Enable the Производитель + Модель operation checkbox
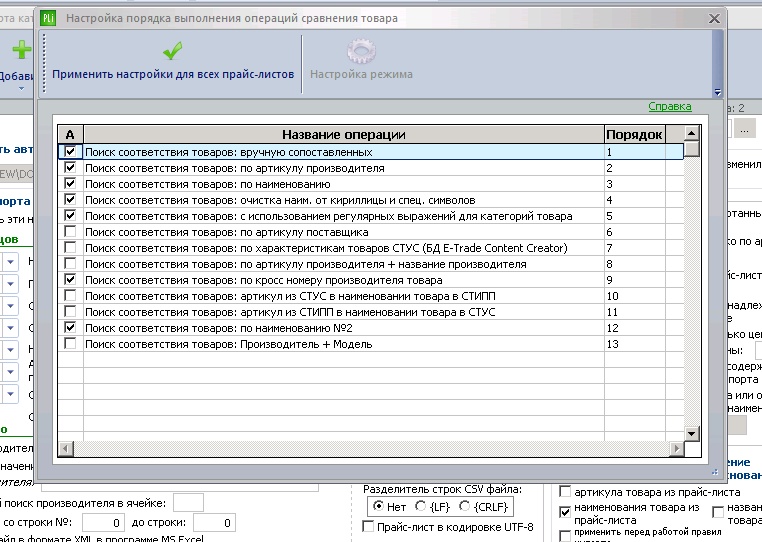 tap(70, 344)
